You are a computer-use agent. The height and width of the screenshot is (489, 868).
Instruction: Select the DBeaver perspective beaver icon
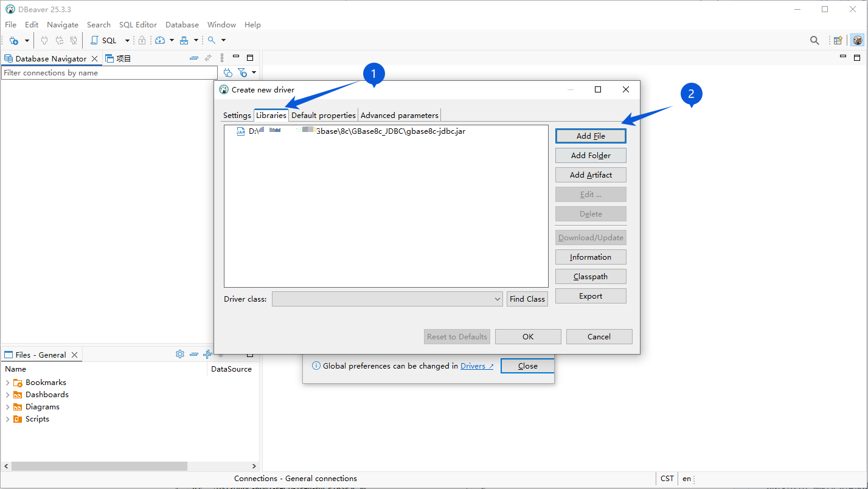tap(858, 40)
